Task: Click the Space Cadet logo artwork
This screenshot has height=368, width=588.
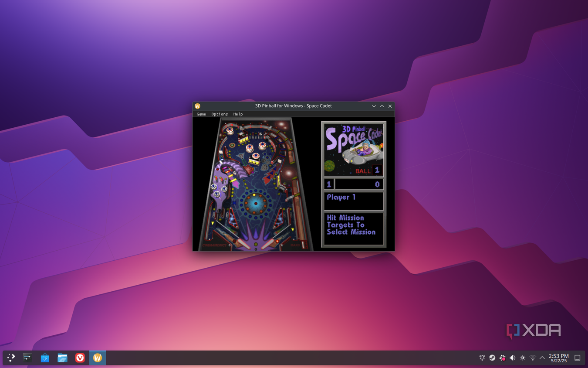Action: click(354, 150)
